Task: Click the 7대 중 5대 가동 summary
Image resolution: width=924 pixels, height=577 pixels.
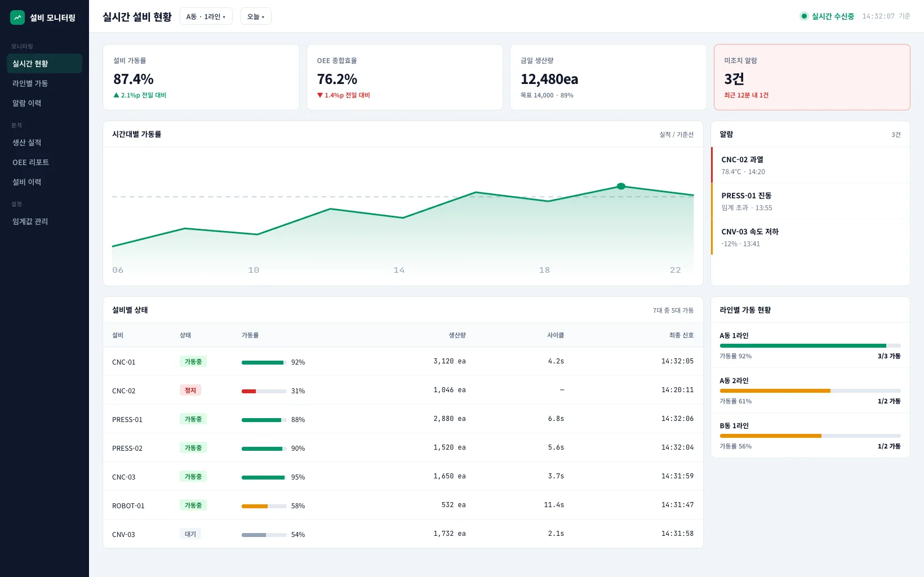Action: pos(673,310)
